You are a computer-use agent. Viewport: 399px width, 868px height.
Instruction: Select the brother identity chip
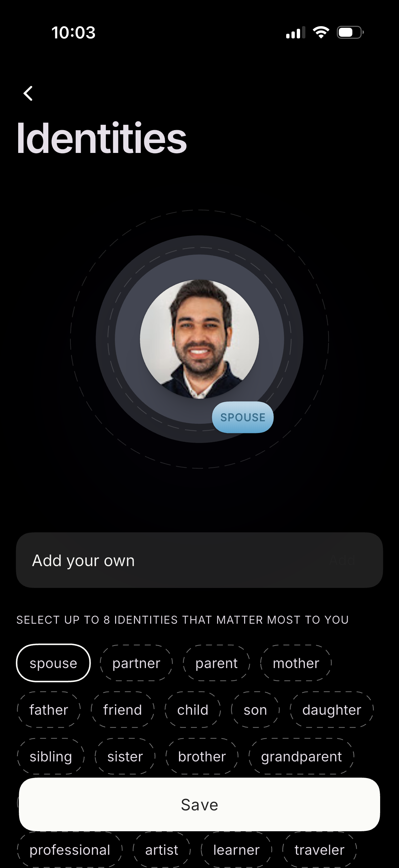click(202, 756)
